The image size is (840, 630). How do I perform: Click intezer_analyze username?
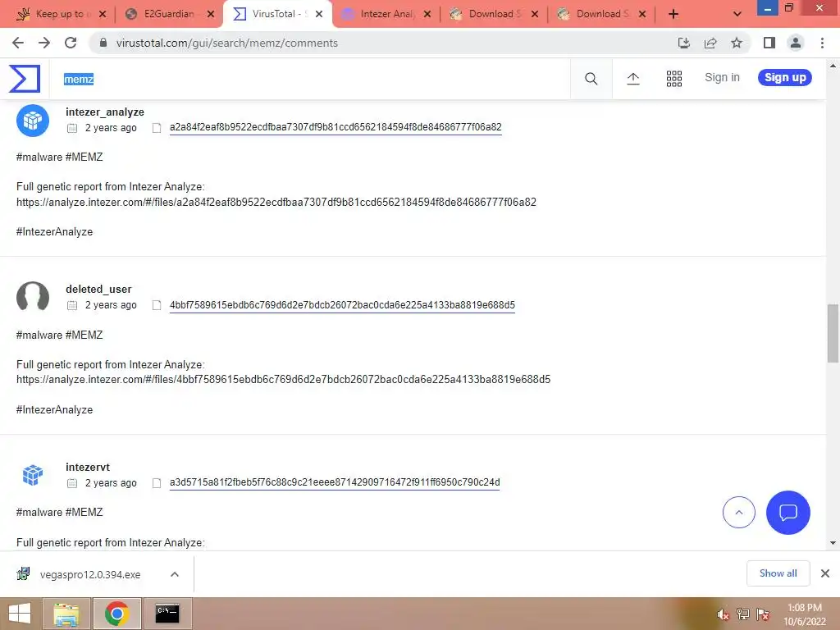[x=104, y=112]
